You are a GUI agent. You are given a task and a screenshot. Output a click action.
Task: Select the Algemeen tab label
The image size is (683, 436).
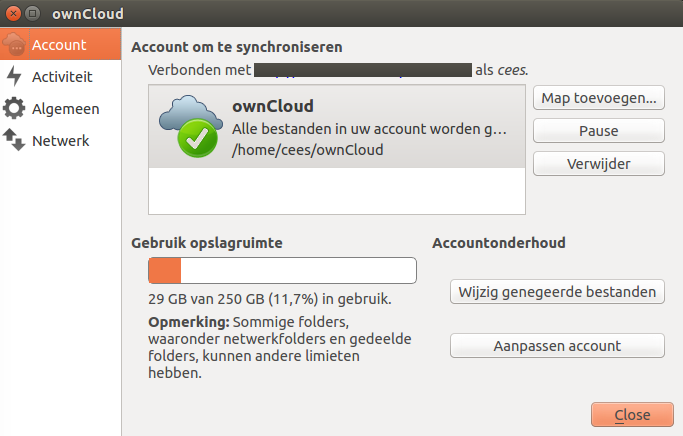pyautogui.click(x=65, y=108)
